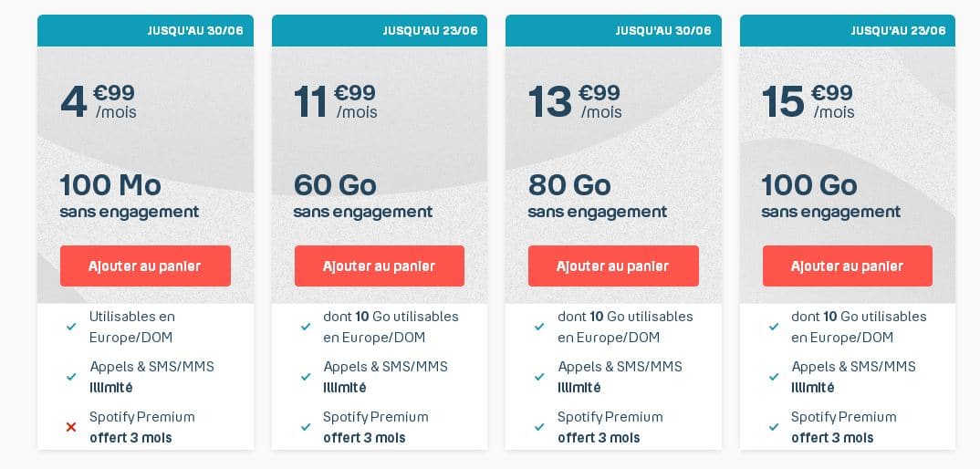Add the 15€99 100 Go plan to cart
The width and height of the screenshot is (980, 469).
click(x=848, y=266)
